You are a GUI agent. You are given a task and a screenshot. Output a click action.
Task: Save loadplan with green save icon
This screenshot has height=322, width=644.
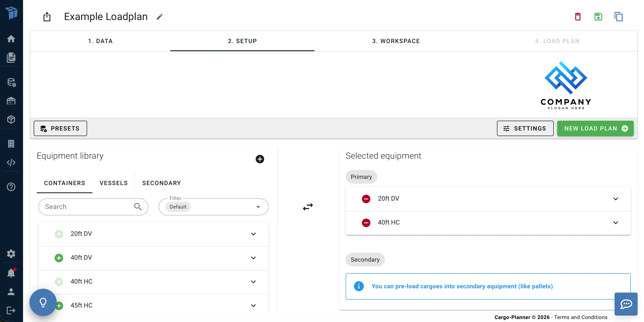pyautogui.click(x=598, y=17)
